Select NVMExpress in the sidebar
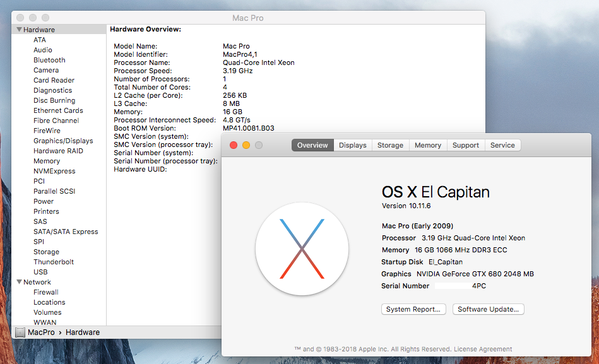This screenshot has height=364, width=599. point(54,171)
